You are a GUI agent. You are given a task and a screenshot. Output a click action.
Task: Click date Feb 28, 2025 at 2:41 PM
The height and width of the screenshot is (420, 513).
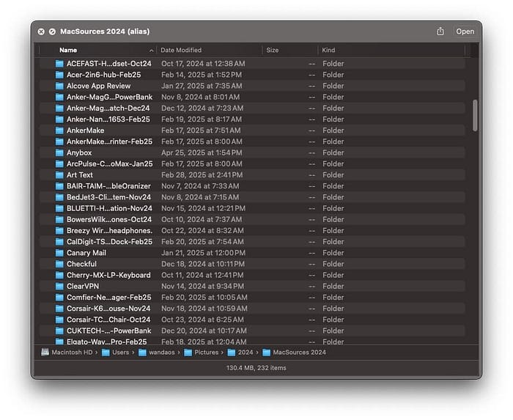click(202, 174)
